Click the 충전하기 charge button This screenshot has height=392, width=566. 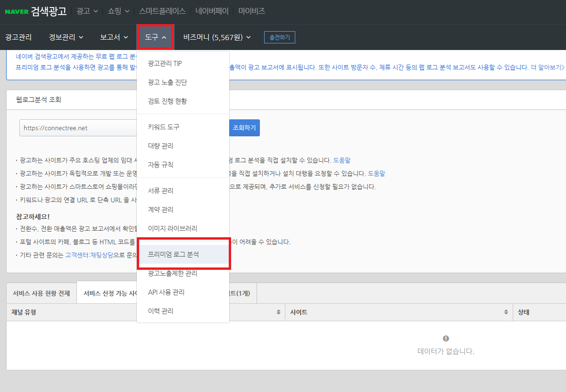coord(279,37)
